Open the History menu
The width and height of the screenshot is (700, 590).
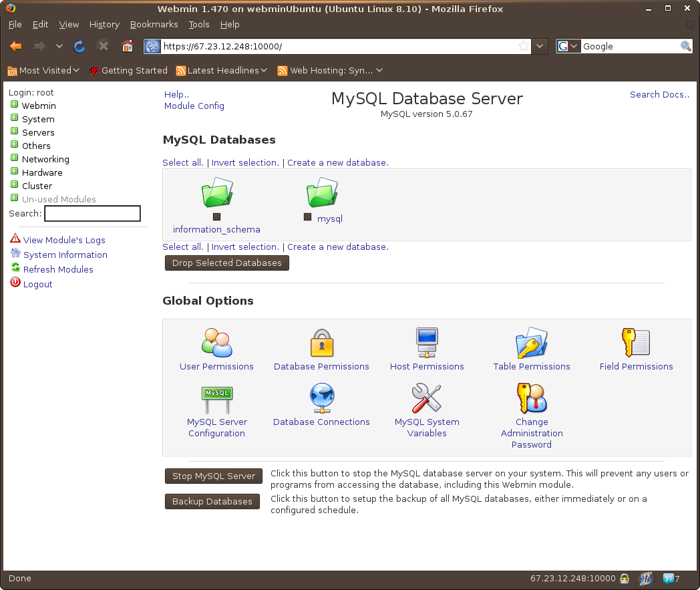point(104,25)
